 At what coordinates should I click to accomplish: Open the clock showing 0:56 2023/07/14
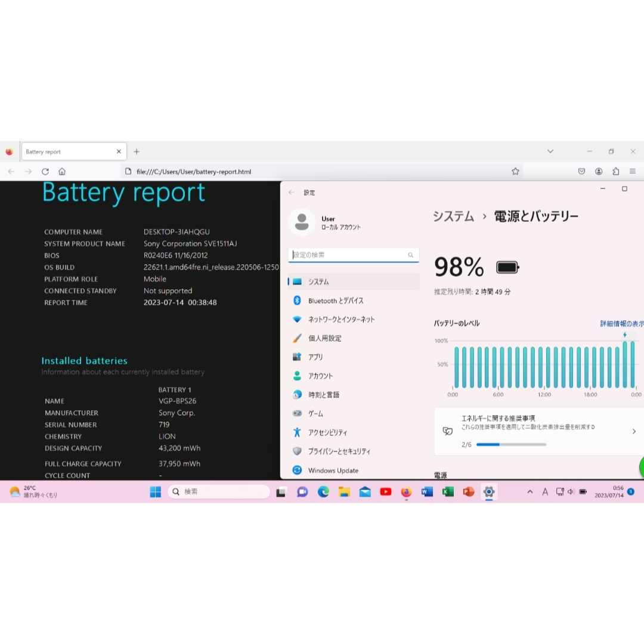coord(609,491)
